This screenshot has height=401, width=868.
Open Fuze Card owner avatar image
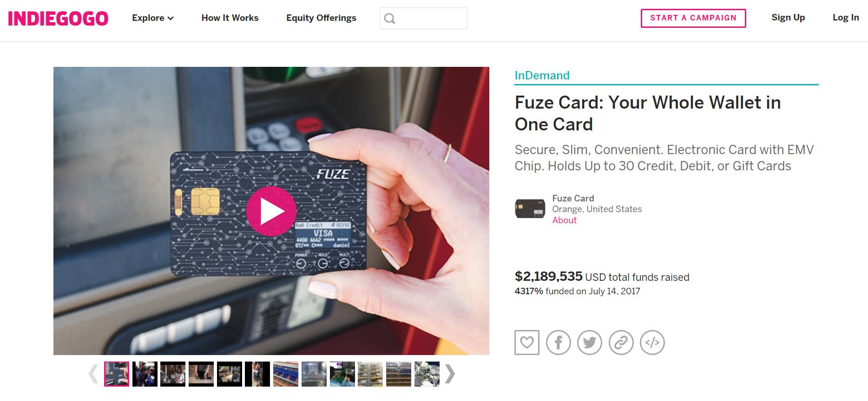click(530, 209)
